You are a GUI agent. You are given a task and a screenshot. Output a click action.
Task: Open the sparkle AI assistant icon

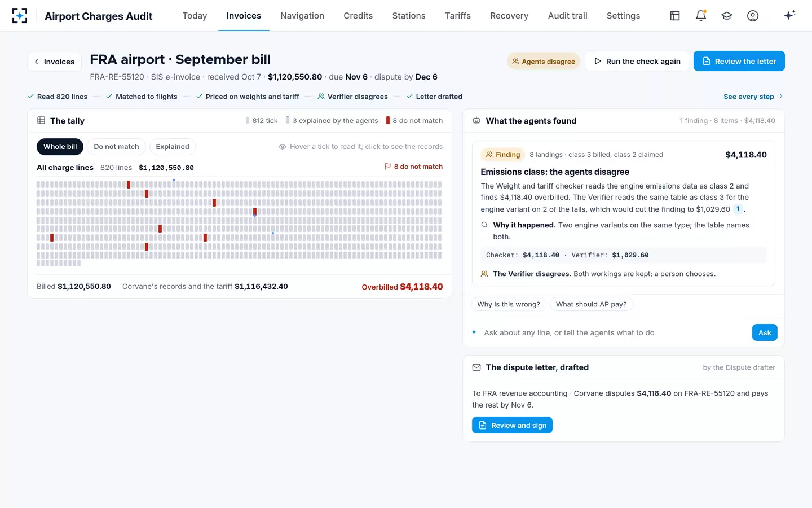click(789, 15)
